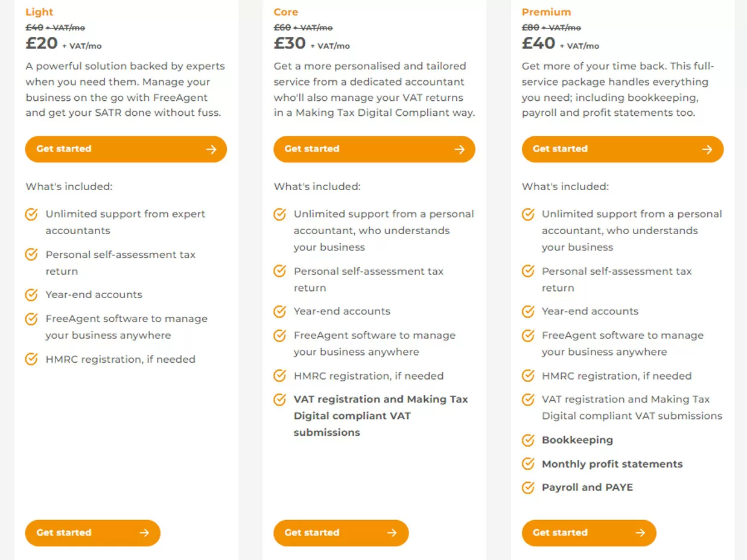Image resolution: width=747 pixels, height=560 pixels.
Task: Click the £40 + VAT/mo Premium price
Action: tap(561, 43)
